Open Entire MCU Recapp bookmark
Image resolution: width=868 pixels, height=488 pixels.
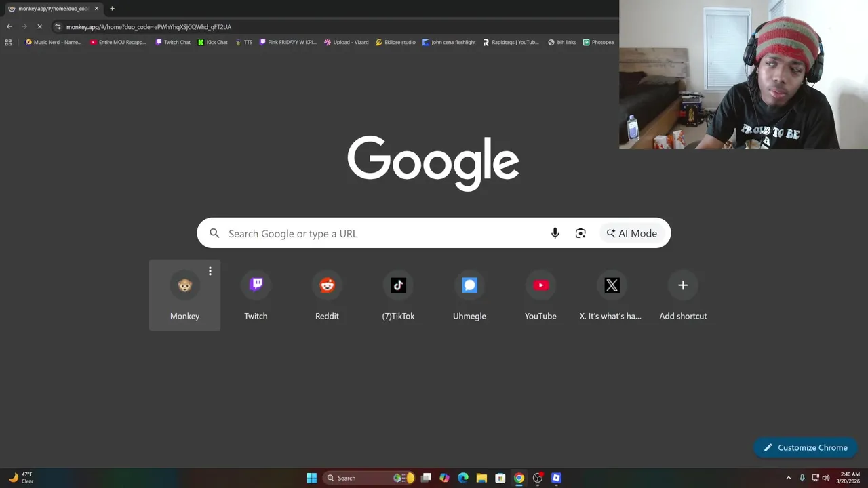point(118,42)
